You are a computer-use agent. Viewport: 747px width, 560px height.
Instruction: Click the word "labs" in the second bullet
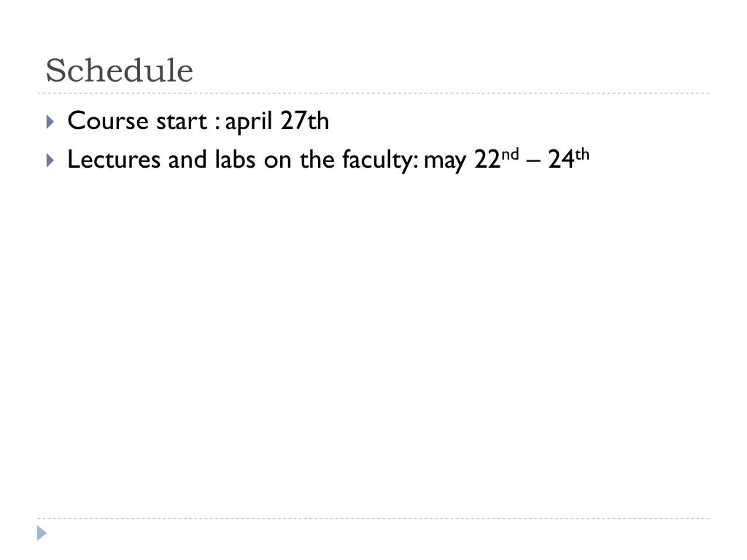pos(235,159)
